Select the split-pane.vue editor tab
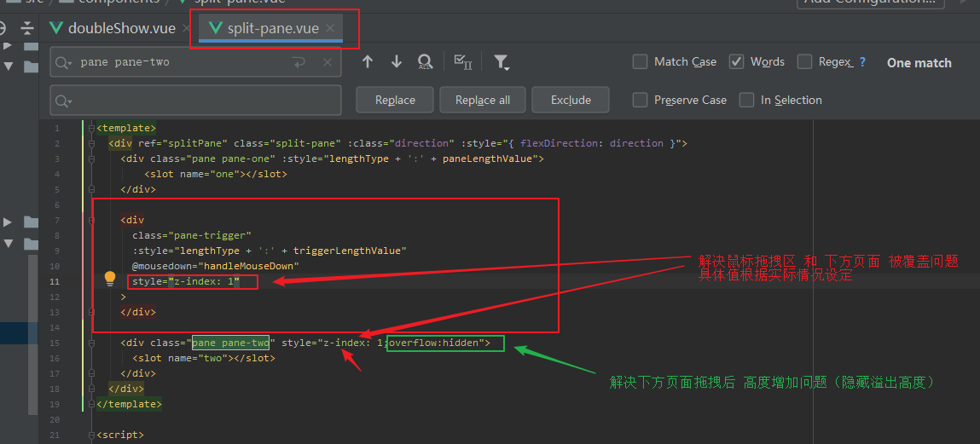The height and width of the screenshot is (444, 980). coord(270,28)
